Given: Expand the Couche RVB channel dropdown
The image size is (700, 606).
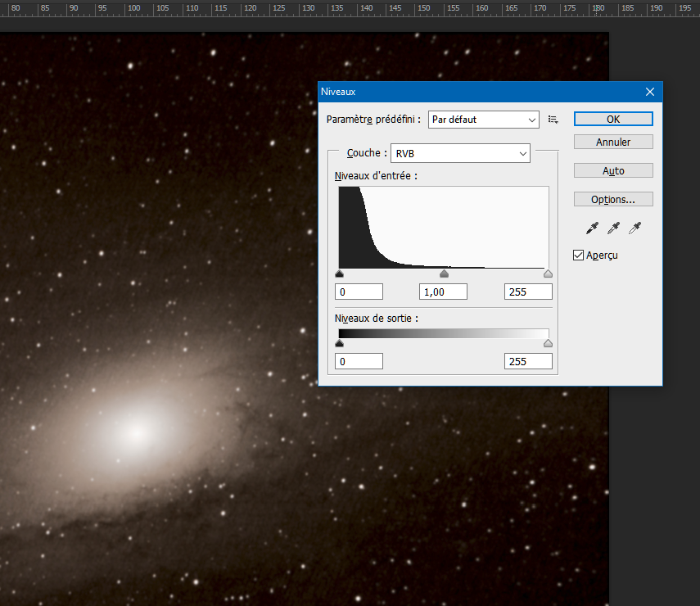Looking at the screenshot, I should (x=460, y=153).
